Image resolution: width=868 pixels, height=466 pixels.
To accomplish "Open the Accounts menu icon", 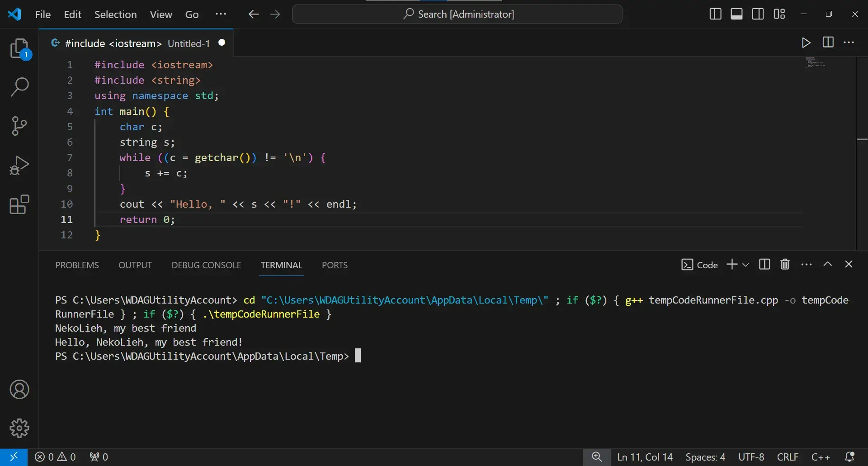I will [19, 390].
